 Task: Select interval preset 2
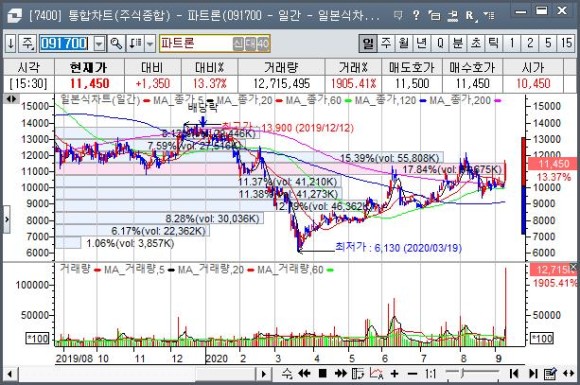click(530, 43)
